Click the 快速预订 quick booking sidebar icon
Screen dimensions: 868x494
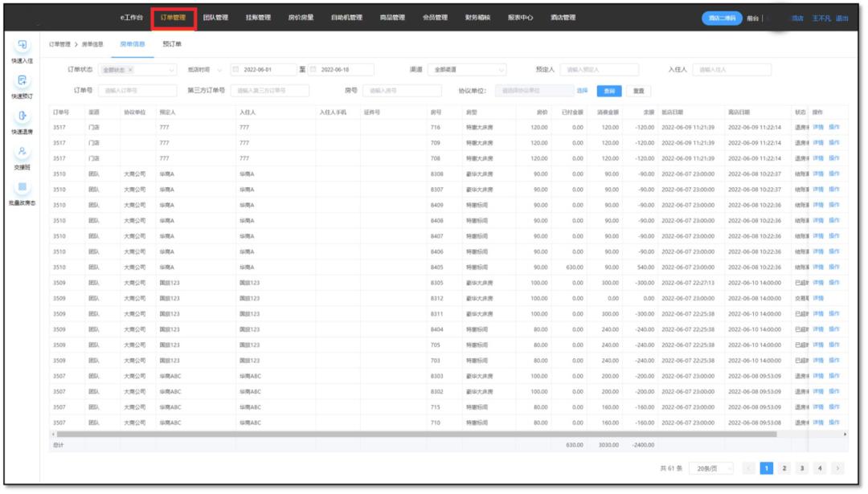pyautogui.click(x=23, y=81)
